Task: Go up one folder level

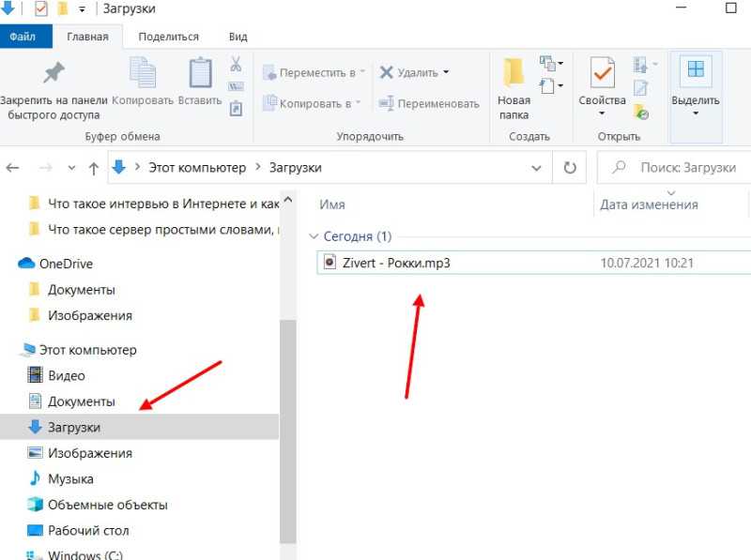Action: 94,168
